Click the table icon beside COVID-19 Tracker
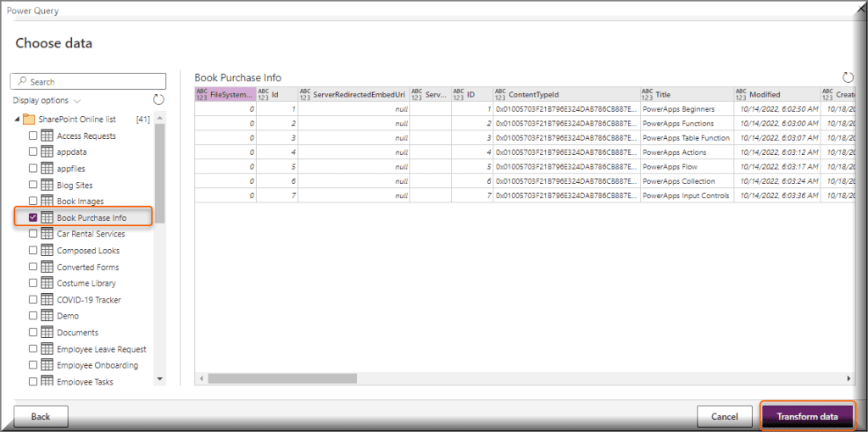 [x=47, y=299]
